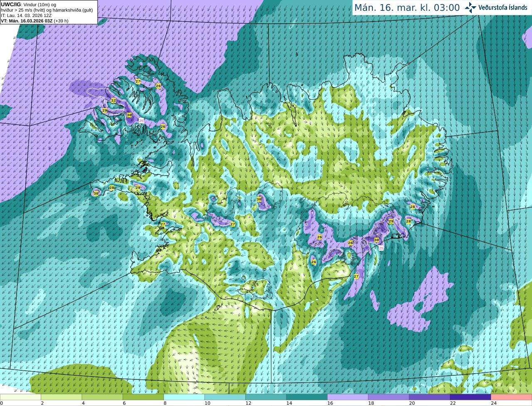Click the UWC/IG Vindur (10m) title line
The width and height of the screenshot is (532, 406).
29,5
